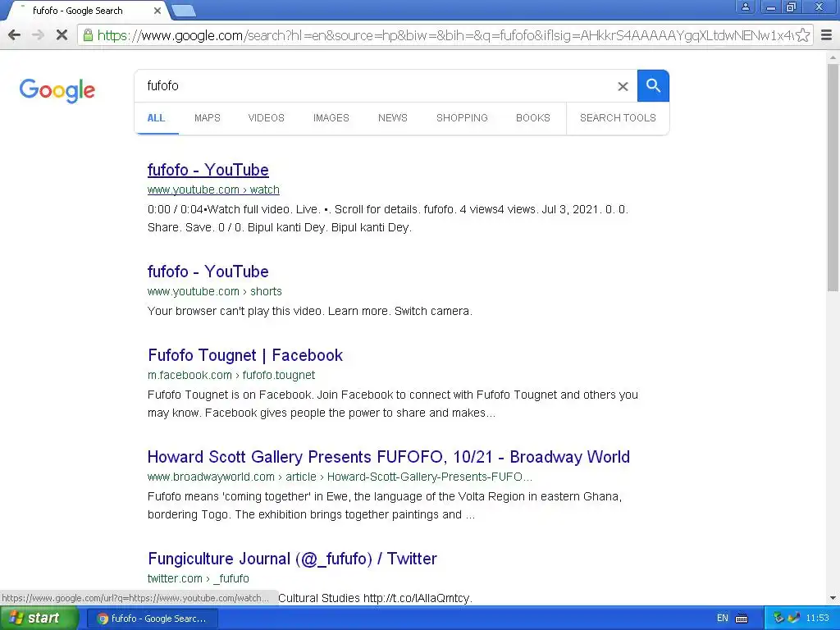
Task: Open first fufofo - YouTube watch result
Action: [208, 170]
